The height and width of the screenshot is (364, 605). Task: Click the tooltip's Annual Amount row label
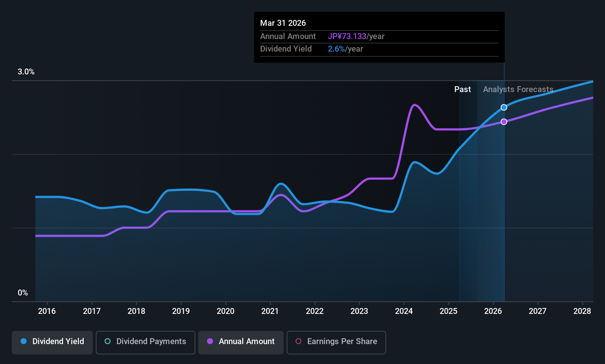click(x=288, y=36)
